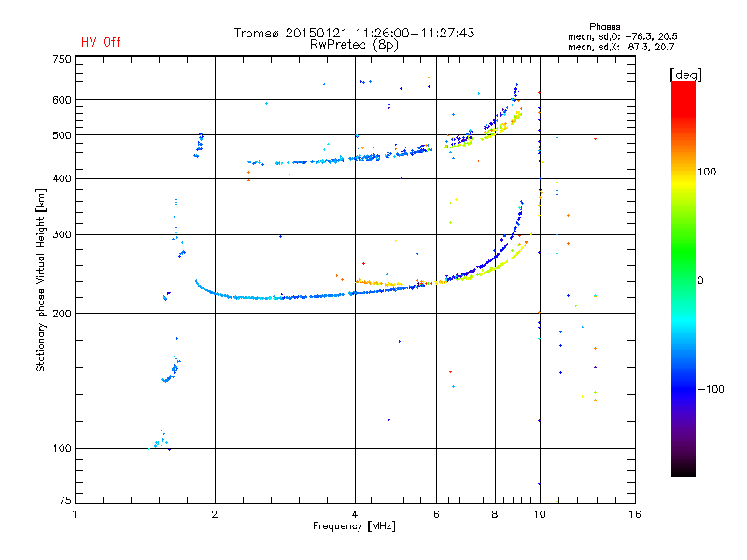The height and width of the screenshot is (560, 747).
Task: Click the x-axis label '4' MHz
Action: [x=355, y=514]
